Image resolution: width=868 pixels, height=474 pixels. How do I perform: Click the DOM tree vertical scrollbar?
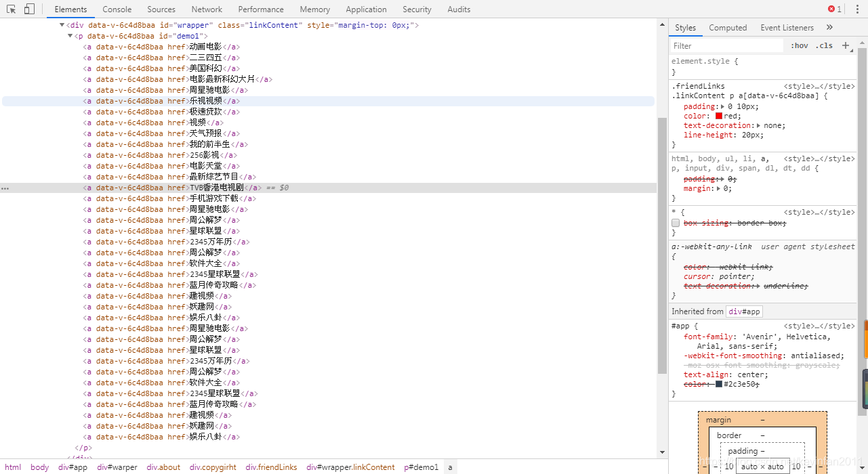(662, 245)
